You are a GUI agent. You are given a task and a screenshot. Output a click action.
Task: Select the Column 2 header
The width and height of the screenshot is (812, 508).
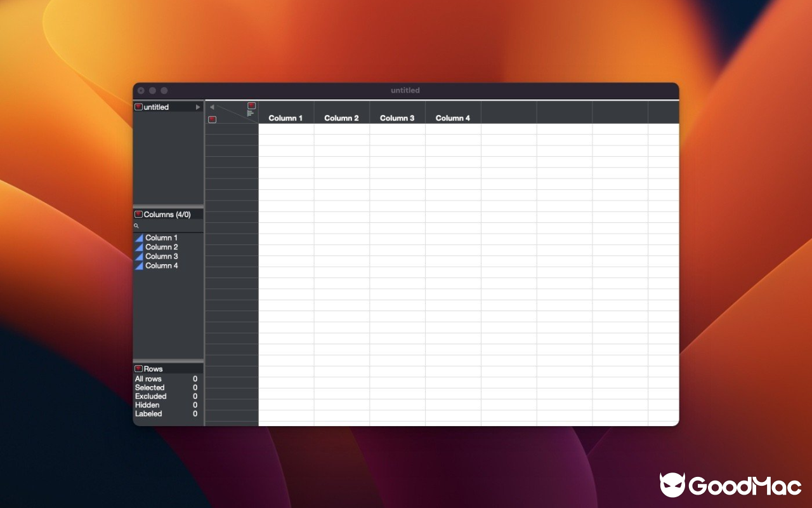click(x=341, y=118)
